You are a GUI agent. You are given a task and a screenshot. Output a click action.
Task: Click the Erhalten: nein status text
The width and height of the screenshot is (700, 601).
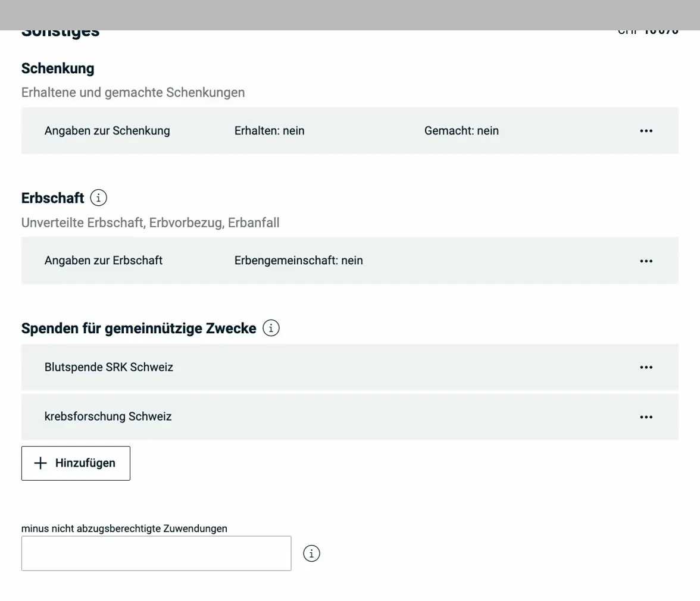click(270, 130)
